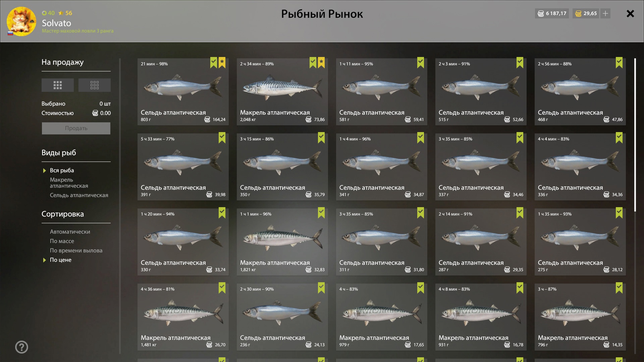The height and width of the screenshot is (362, 644).
Task: Click the gold coins balance 29,65
Action: click(586, 13)
